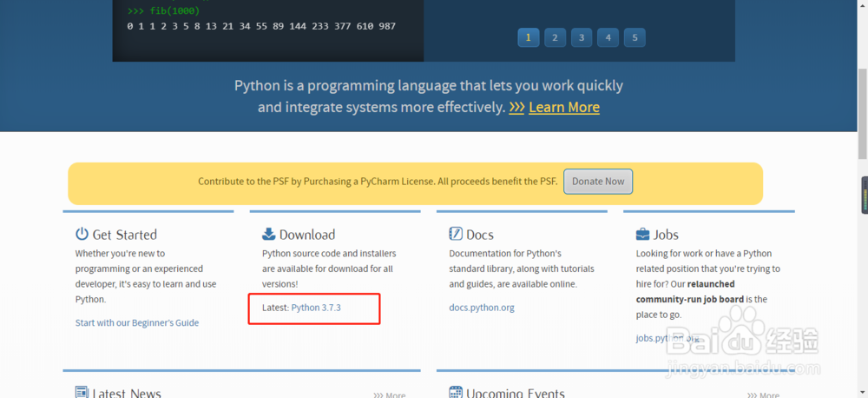Click the Upcoming Events calendar icon

click(x=457, y=393)
